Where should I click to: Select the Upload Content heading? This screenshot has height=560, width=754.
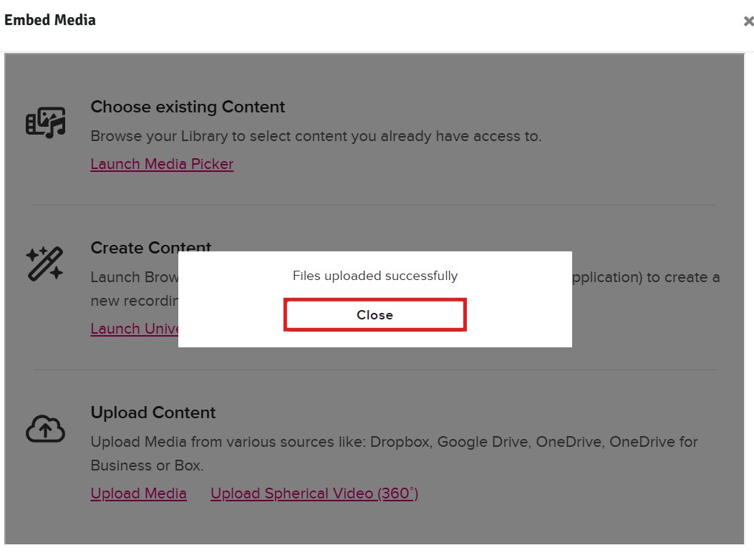pos(153,412)
